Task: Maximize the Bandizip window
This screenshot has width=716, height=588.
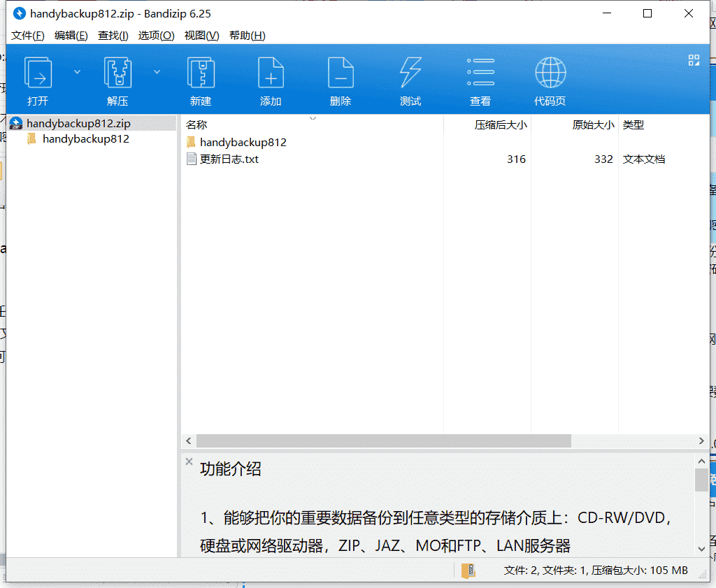Action: [x=647, y=13]
